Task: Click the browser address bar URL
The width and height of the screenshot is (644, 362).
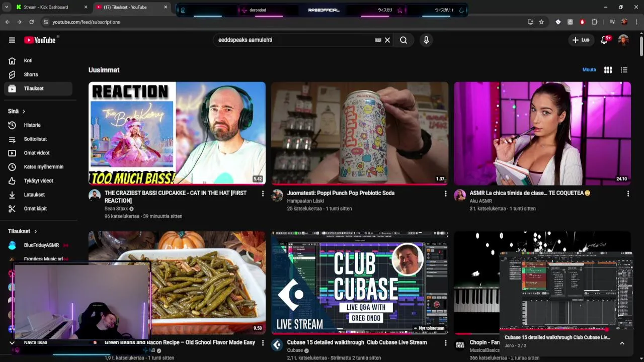Action: [86, 22]
